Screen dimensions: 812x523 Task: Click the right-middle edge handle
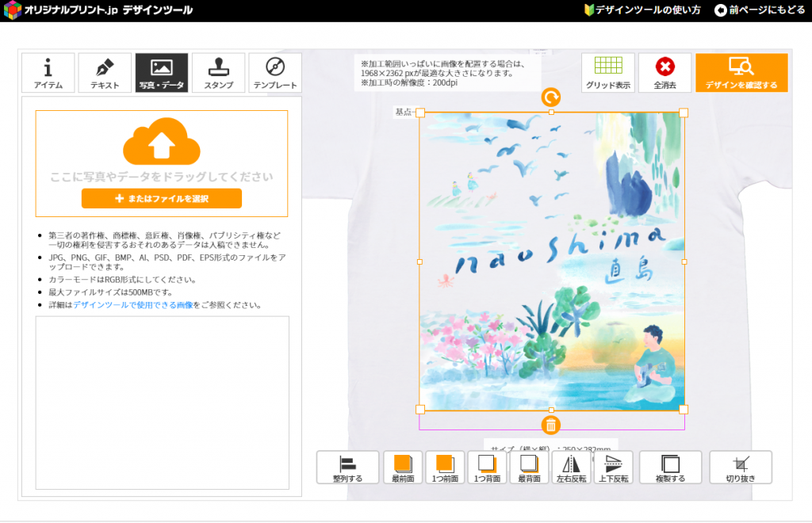pyautogui.click(x=684, y=261)
